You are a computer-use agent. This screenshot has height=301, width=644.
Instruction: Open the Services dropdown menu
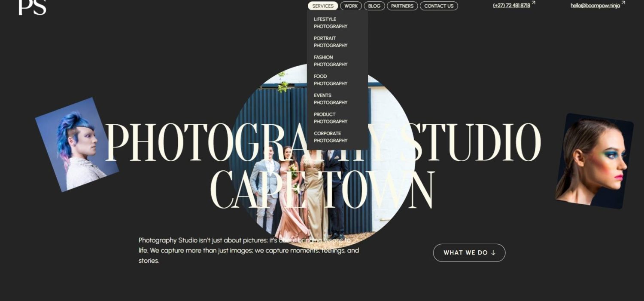click(x=323, y=6)
